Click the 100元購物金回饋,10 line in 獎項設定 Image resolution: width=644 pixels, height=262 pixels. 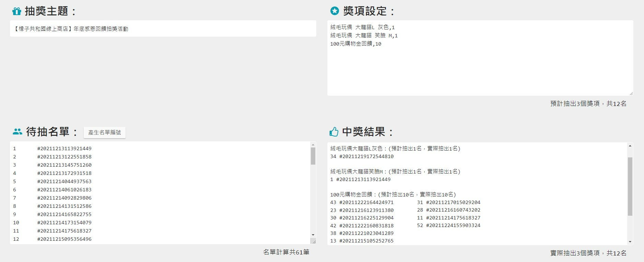pos(355,44)
